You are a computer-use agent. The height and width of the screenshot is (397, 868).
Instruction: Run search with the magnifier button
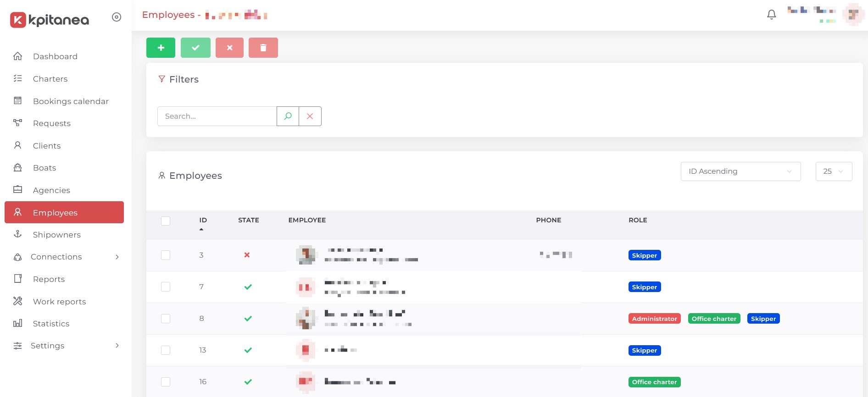click(x=288, y=116)
